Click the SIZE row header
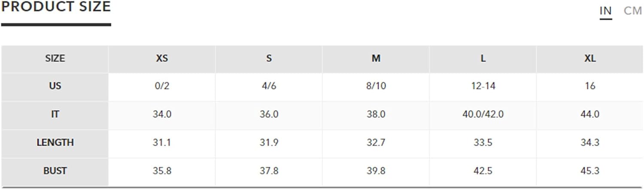The width and height of the screenshot is (644, 189). (55, 59)
